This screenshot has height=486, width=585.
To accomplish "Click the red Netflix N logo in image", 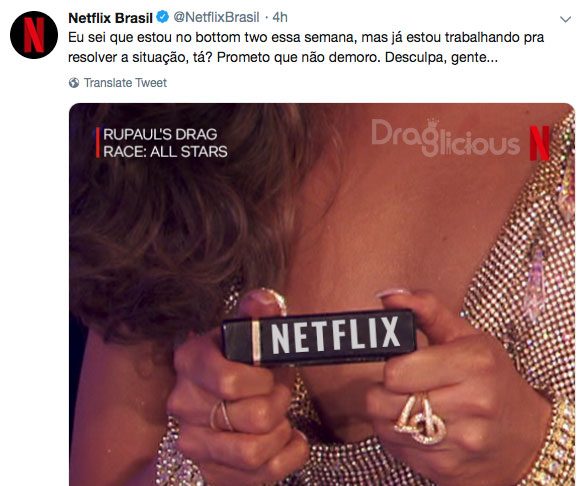I will 539,143.
